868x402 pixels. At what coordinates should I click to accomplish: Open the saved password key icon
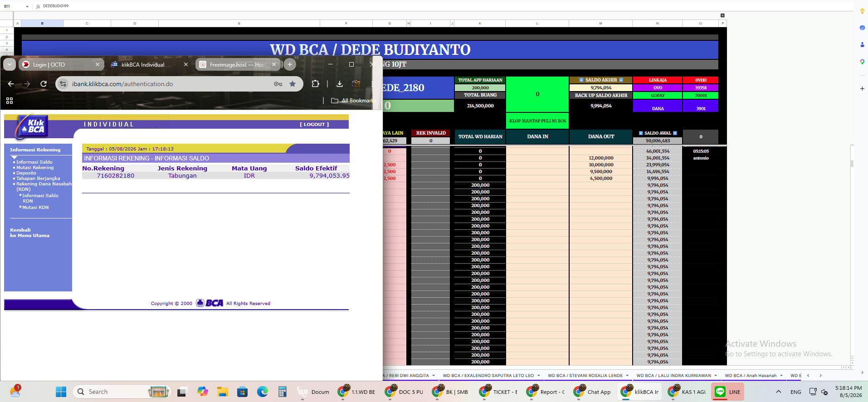click(x=278, y=84)
